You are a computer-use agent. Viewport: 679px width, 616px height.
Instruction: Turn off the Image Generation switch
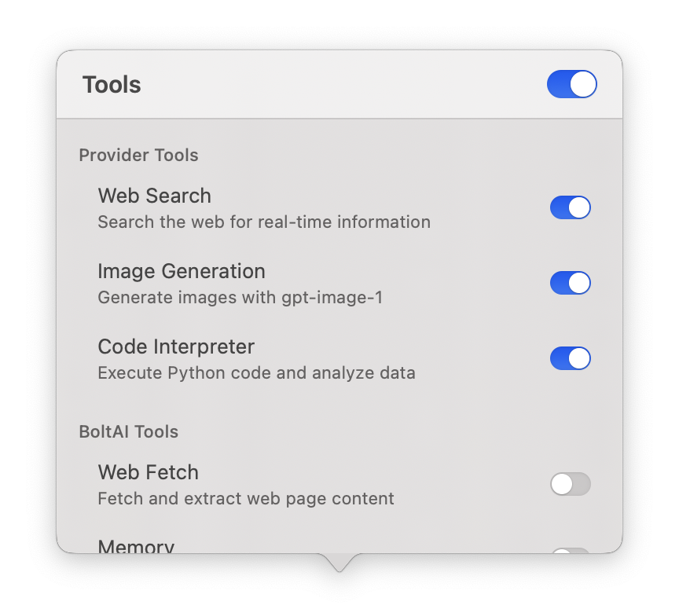[570, 283]
